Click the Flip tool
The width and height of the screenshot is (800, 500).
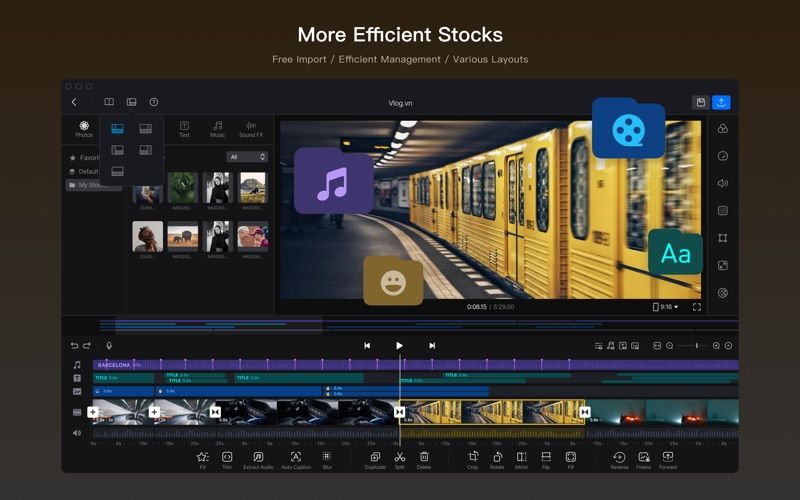(x=546, y=460)
